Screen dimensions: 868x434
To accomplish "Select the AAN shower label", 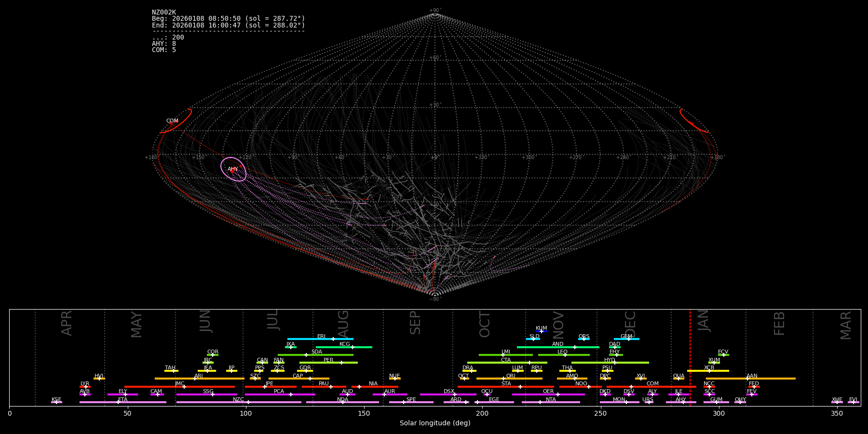I will pyautogui.click(x=752, y=376).
